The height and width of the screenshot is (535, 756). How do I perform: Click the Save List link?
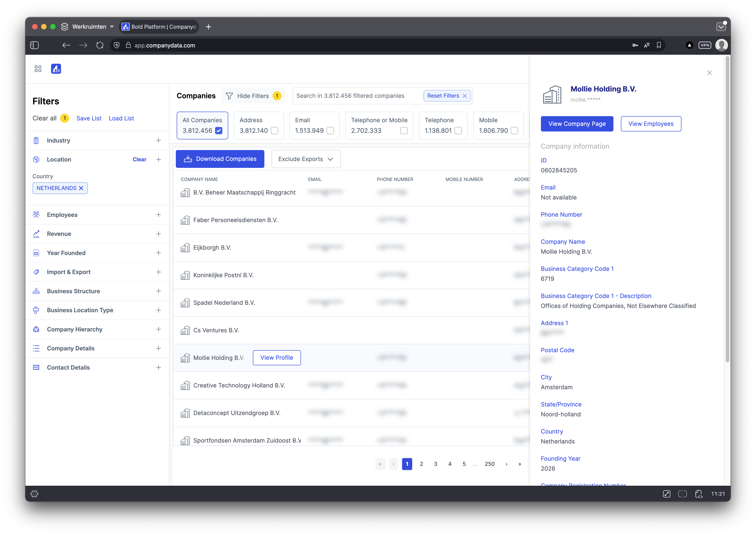[89, 118]
